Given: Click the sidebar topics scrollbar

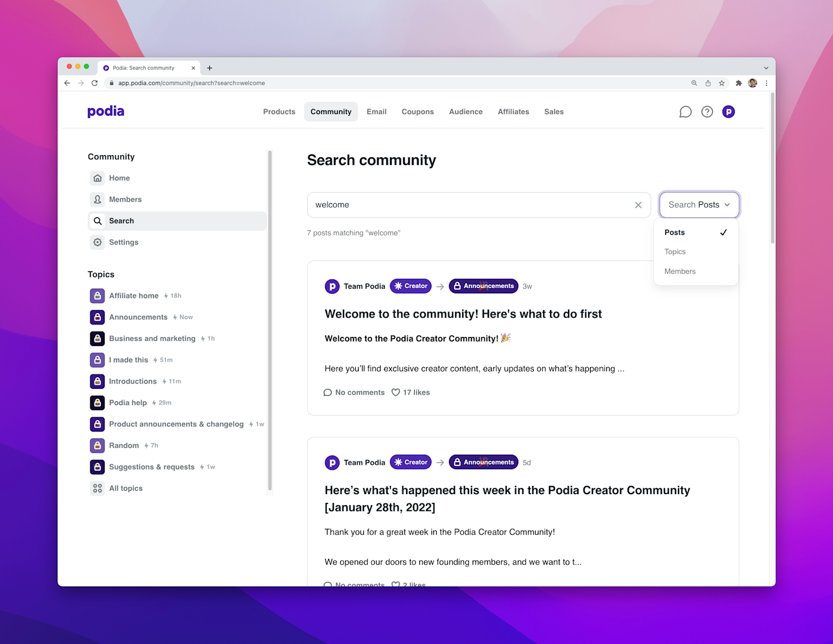Looking at the screenshot, I should tap(270, 321).
